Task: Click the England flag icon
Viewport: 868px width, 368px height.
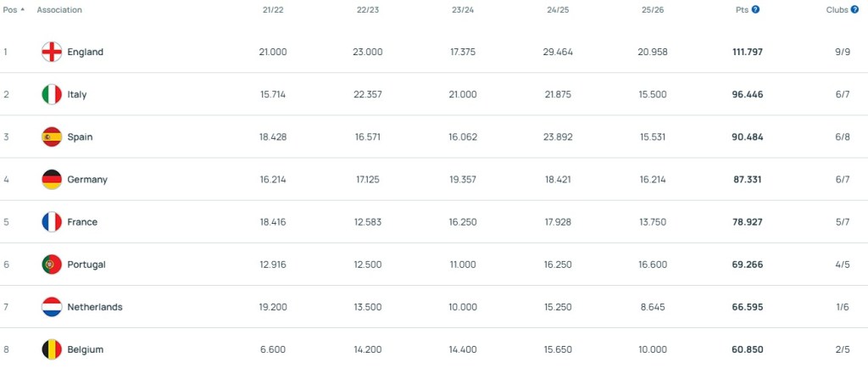Action: point(52,52)
